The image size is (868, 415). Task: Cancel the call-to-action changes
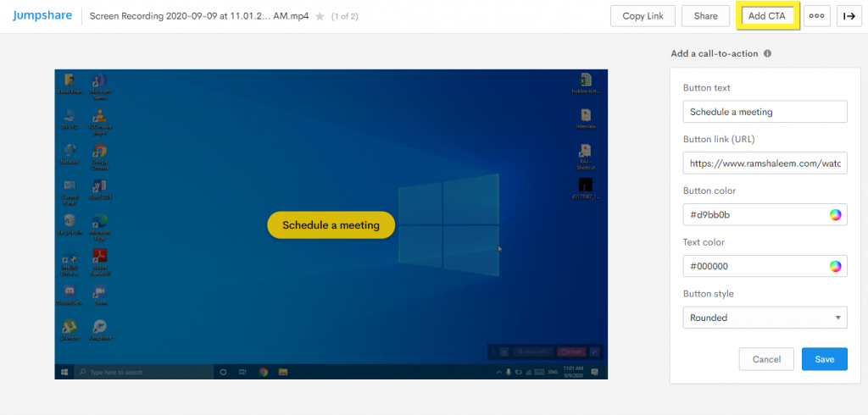pyautogui.click(x=766, y=359)
